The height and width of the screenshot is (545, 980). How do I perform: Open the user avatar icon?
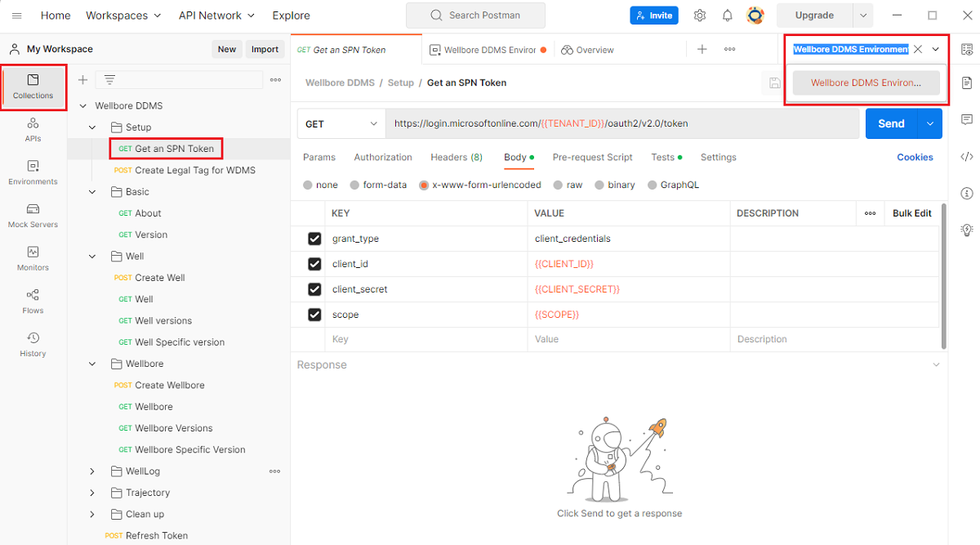(755, 16)
